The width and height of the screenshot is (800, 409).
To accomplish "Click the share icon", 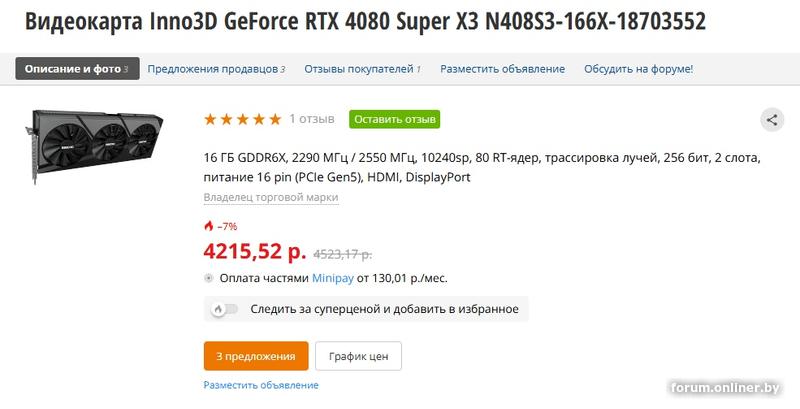I will click(x=772, y=120).
